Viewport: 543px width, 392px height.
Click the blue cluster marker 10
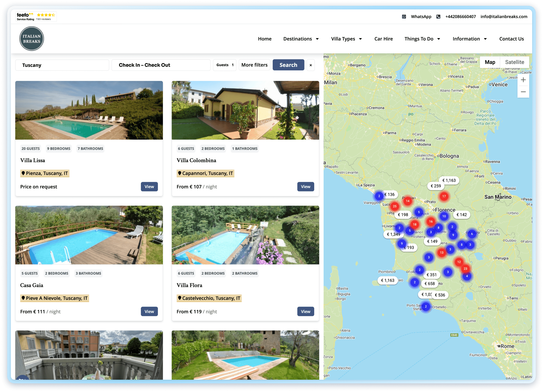444,216
